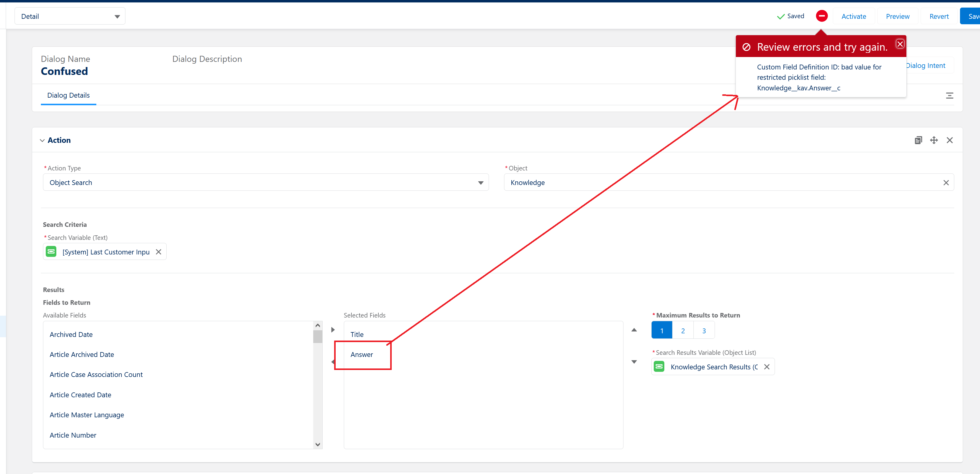Click the red error indicator icon
Image resolution: width=980 pixels, height=474 pixels.
(x=821, y=16)
